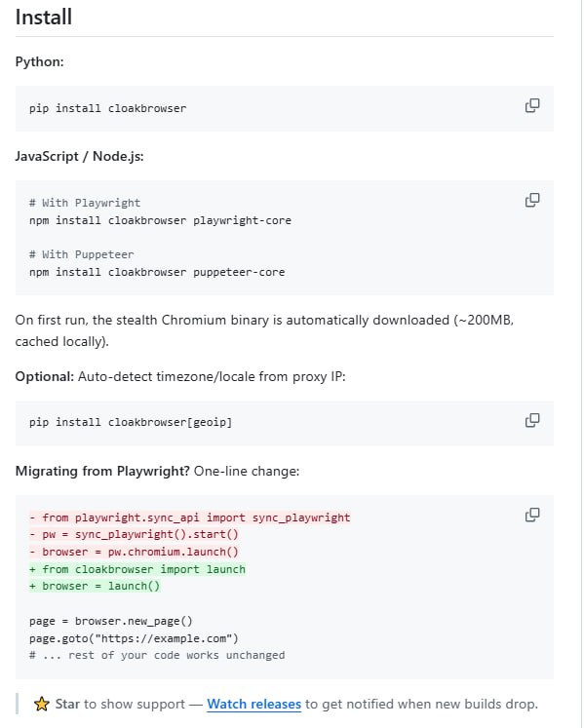Click the 'pip install cloakbrowser' code text
This screenshot has width=584, height=728.
pyautogui.click(x=108, y=108)
